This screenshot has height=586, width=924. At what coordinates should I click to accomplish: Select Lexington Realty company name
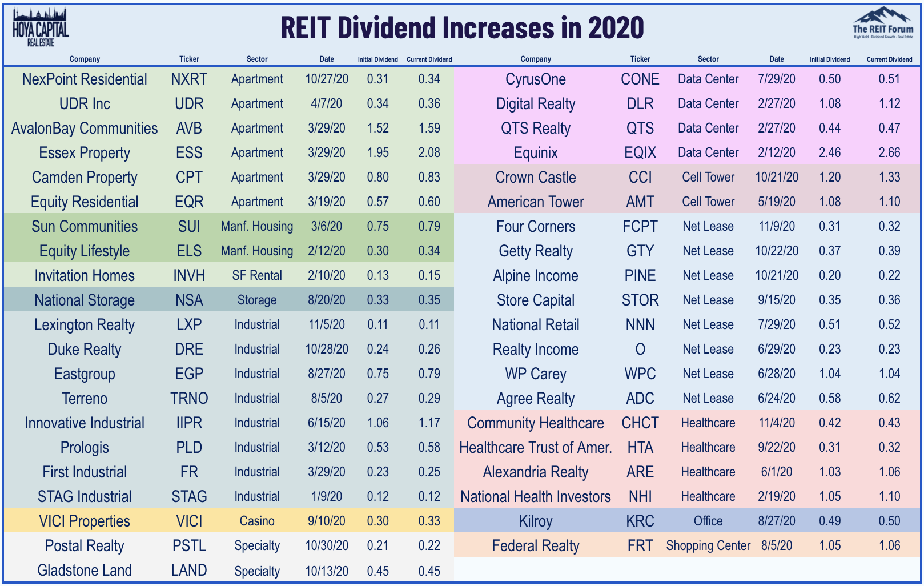click(85, 325)
